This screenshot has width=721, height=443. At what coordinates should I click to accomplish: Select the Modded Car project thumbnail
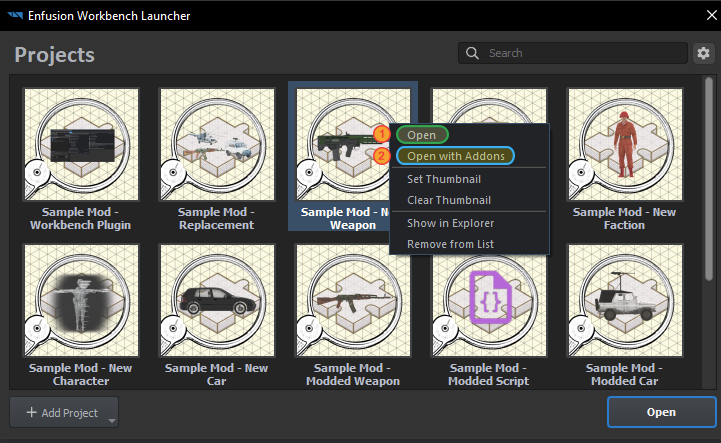[625, 300]
